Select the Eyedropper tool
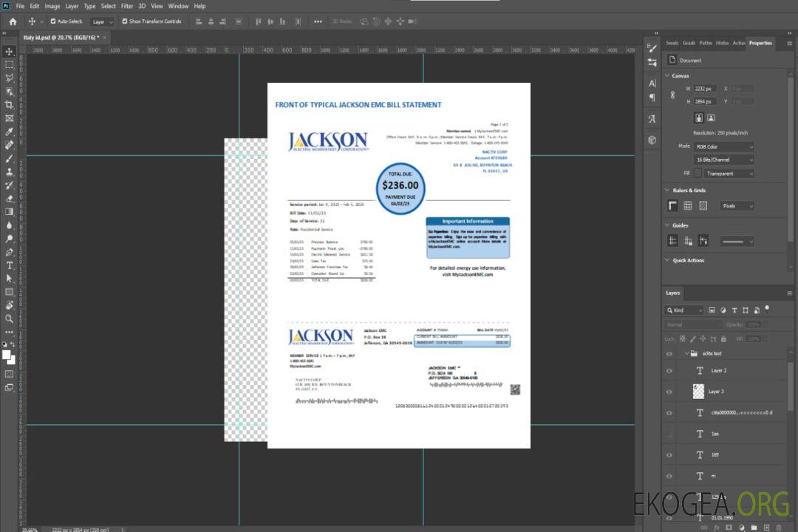Viewport: 798px width, 532px height. point(9,132)
